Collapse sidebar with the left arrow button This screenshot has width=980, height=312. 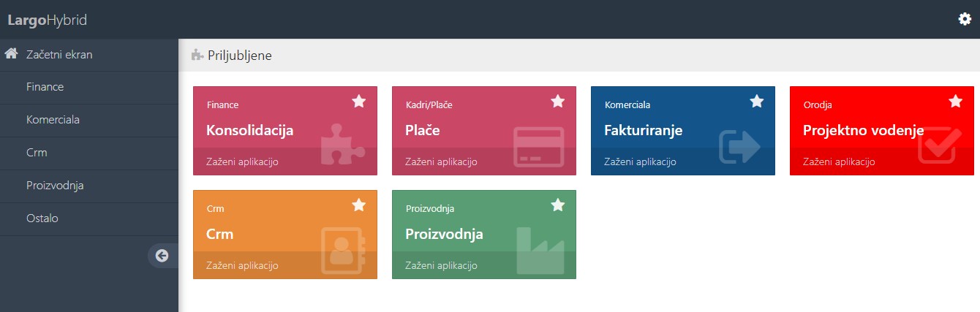click(x=162, y=256)
